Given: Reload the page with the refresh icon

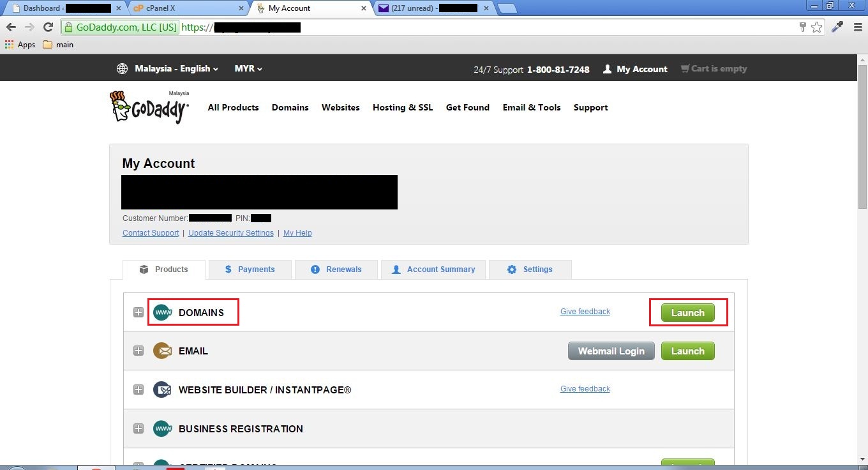Looking at the screenshot, I should [48, 27].
